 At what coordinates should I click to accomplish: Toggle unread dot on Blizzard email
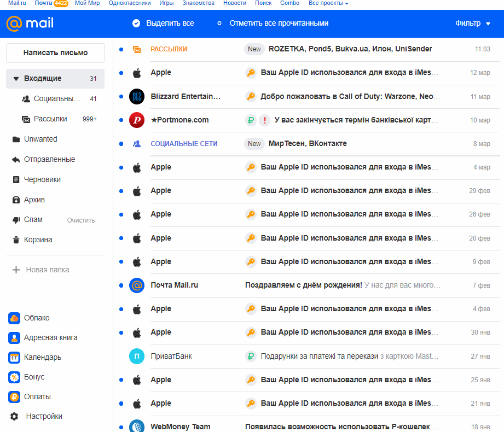point(121,96)
